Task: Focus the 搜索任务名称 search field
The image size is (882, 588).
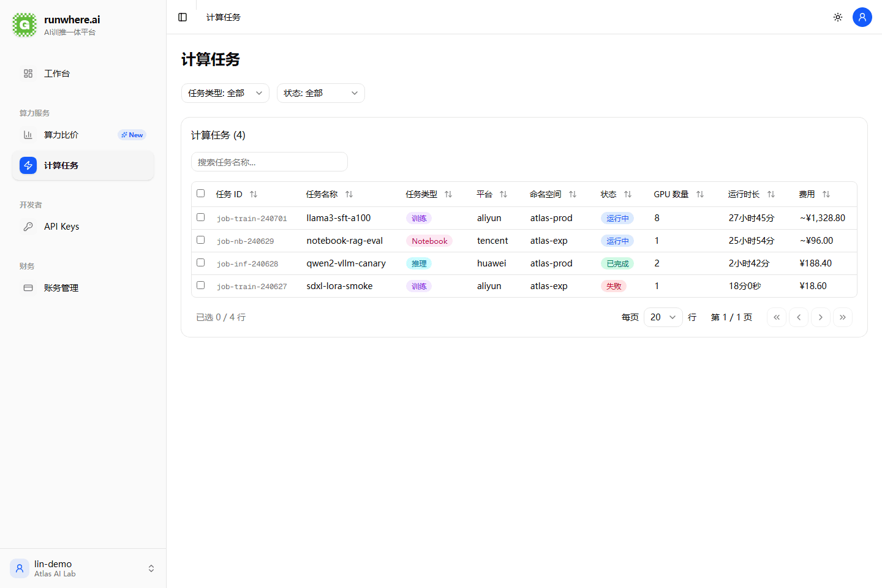Action: click(269, 162)
